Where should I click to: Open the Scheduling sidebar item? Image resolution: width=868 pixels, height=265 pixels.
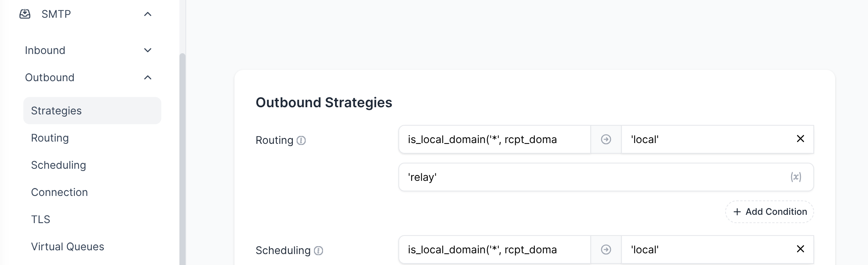pos(58,165)
